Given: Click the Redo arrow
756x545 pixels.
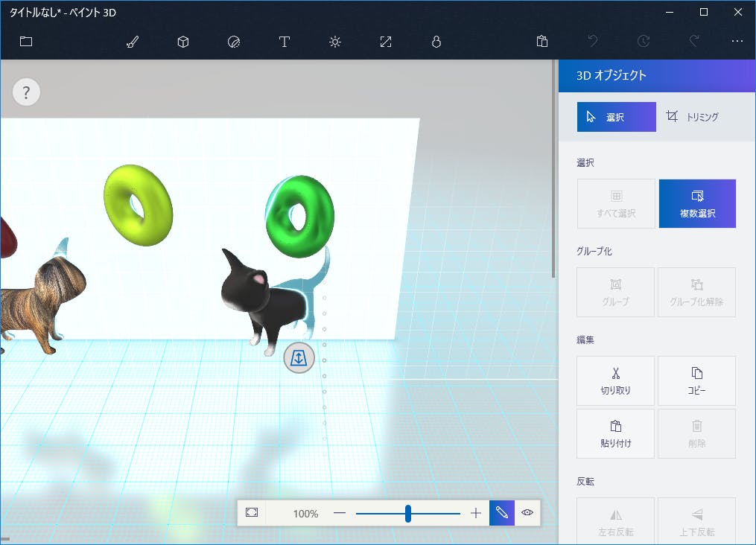Looking at the screenshot, I should (694, 42).
